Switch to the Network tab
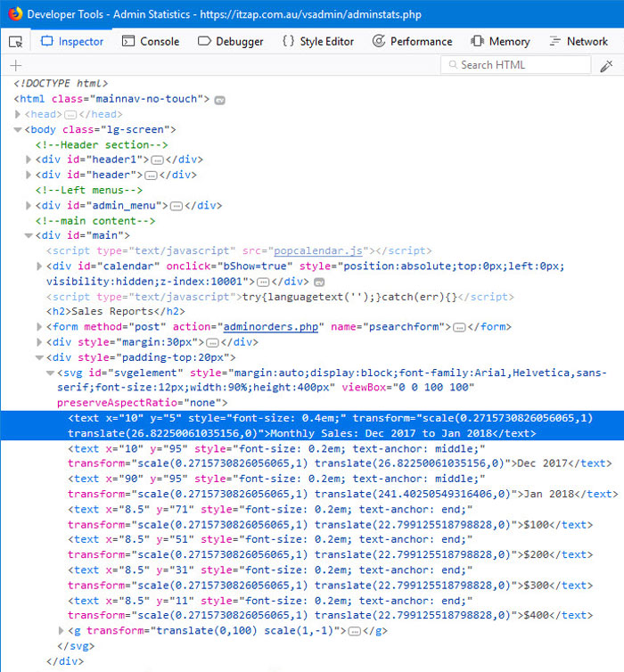This screenshot has height=672, width=624. pos(579,41)
